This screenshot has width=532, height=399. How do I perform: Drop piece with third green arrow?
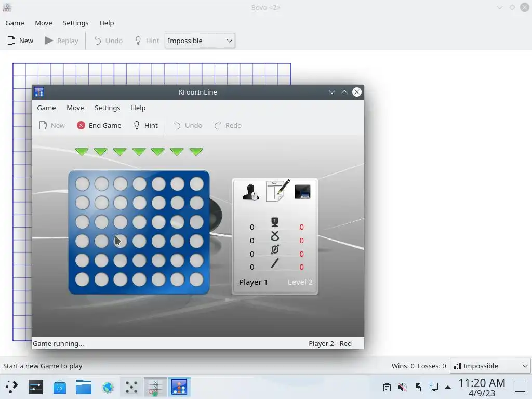[120, 151]
